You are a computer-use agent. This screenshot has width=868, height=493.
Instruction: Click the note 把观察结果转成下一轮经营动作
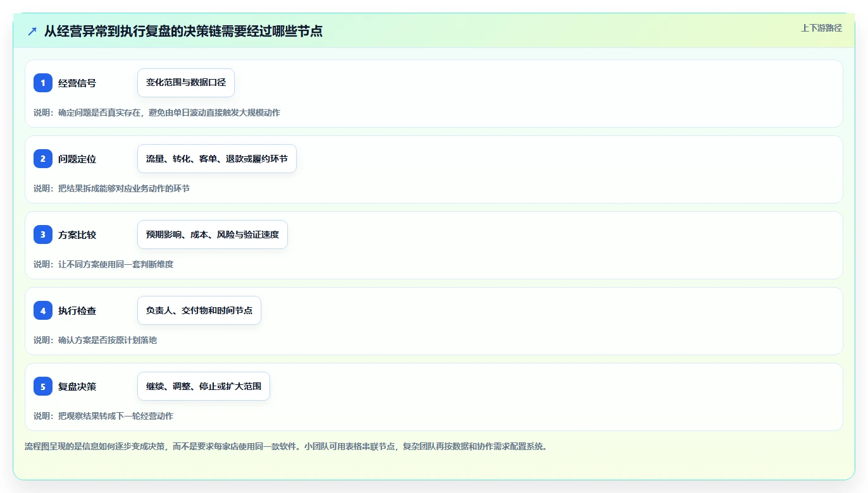103,416
